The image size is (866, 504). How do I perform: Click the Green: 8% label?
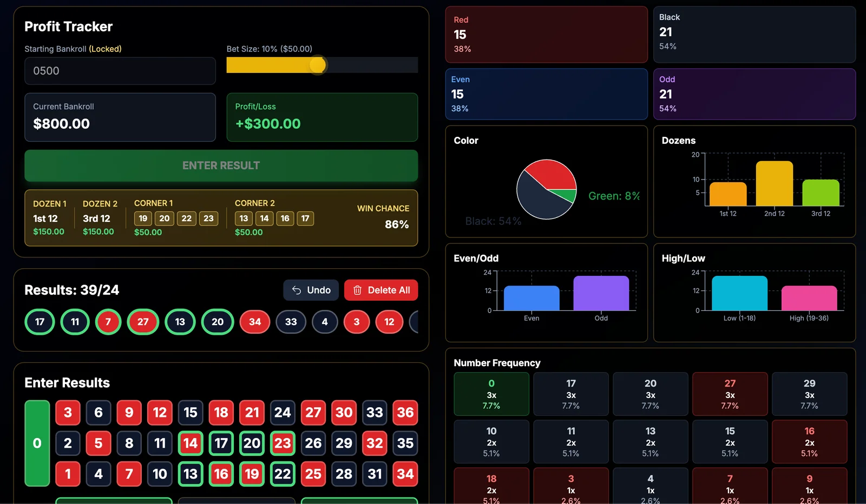click(x=614, y=196)
